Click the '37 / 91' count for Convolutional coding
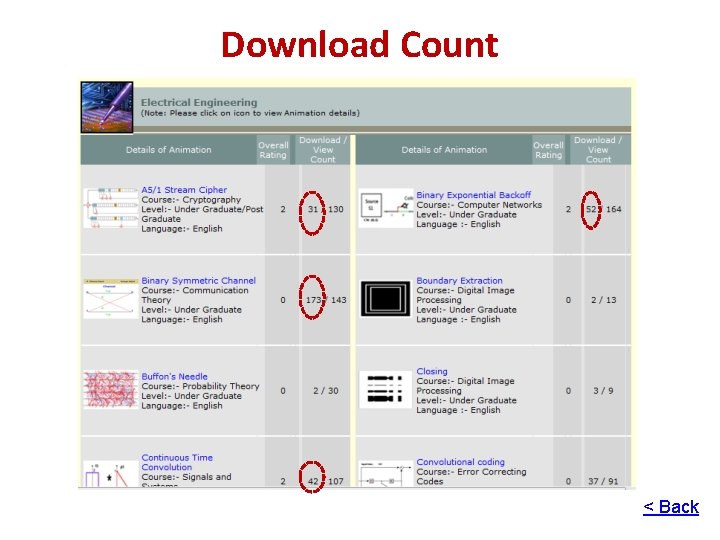The height and width of the screenshot is (540, 720). [603, 482]
